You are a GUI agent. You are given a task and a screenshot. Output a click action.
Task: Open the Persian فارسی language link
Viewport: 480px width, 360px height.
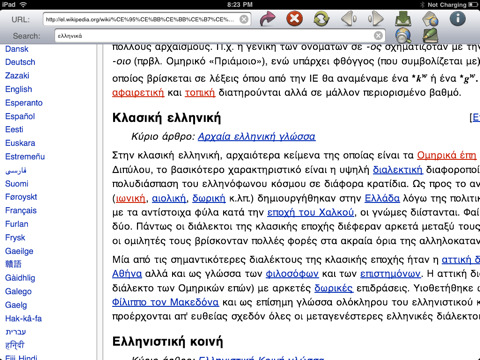pyautogui.click(x=16, y=170)
